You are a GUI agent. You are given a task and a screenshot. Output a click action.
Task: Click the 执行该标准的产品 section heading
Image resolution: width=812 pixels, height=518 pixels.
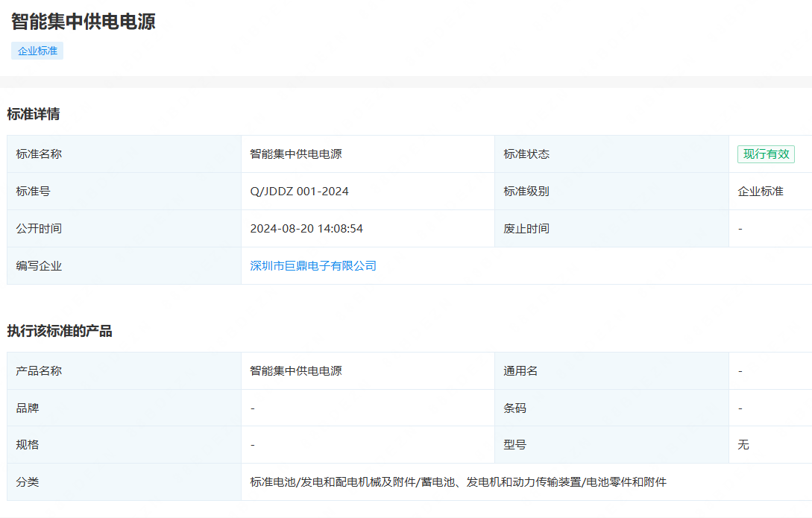tap(60, 331)
